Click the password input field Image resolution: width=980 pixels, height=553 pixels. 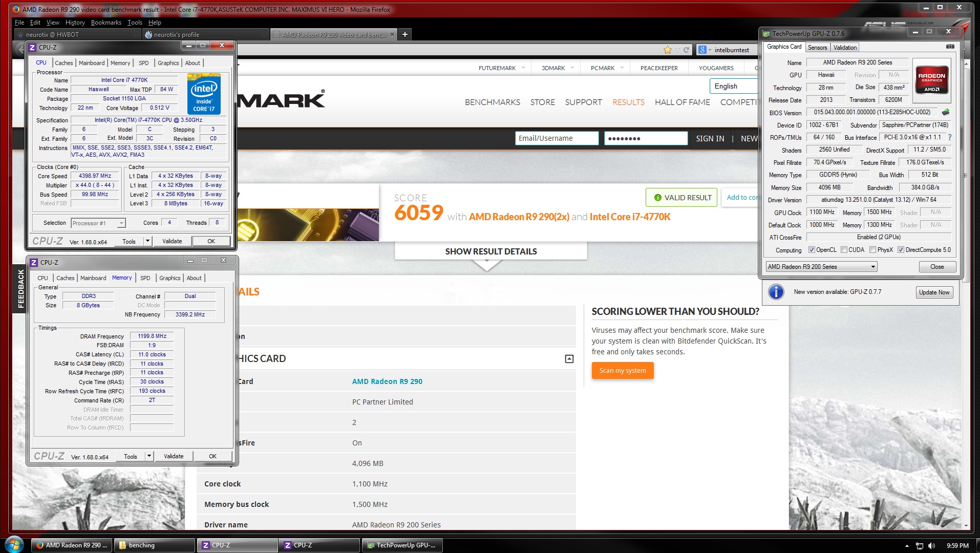[646, 138]
